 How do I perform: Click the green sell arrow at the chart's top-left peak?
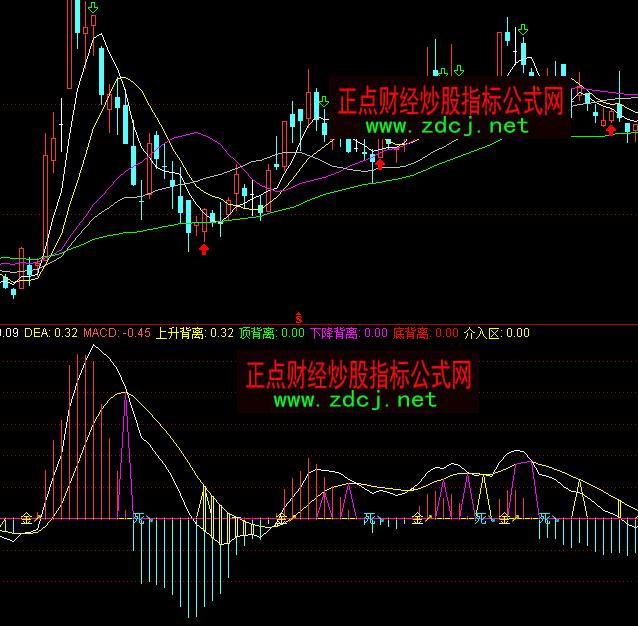click(93, 11)
